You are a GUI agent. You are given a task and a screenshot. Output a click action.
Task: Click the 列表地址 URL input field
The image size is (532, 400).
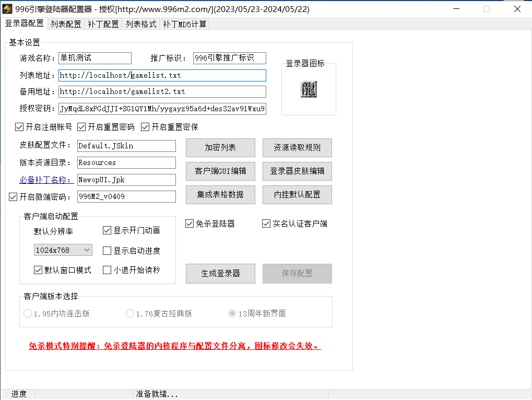(162, 75)
